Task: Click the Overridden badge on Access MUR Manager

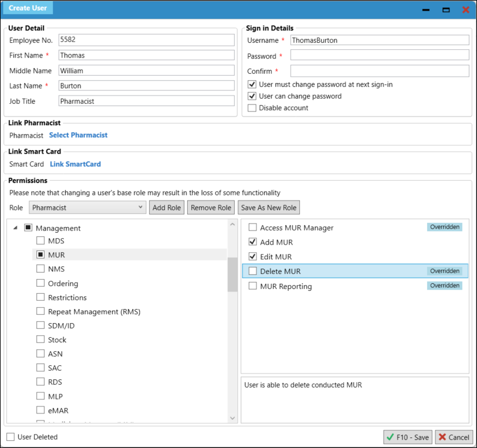Action: (x=445, y=227)
